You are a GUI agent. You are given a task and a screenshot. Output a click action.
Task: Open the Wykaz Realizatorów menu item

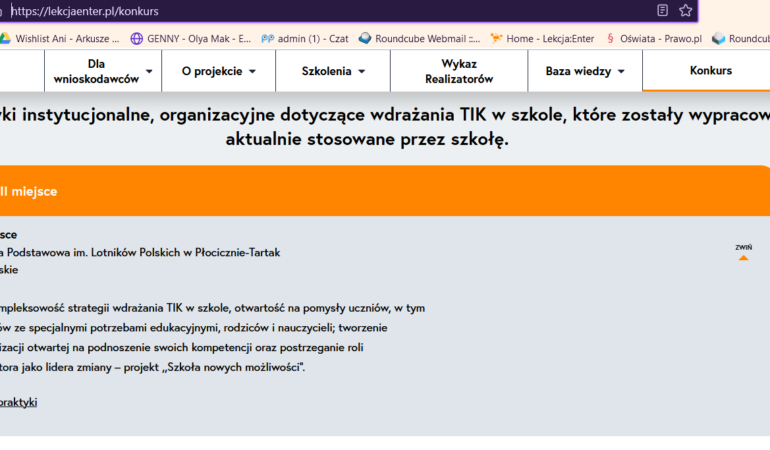[x=458, y=71]
